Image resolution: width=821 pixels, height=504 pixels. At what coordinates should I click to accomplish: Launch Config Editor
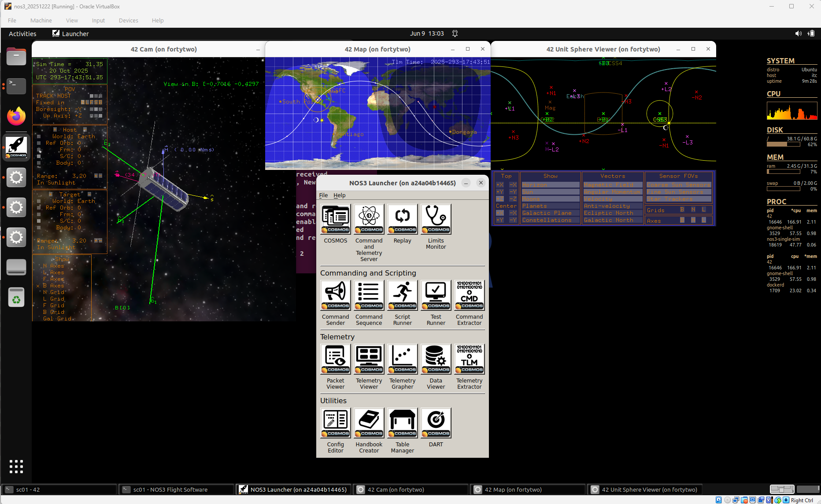click(x=336, y=423)
